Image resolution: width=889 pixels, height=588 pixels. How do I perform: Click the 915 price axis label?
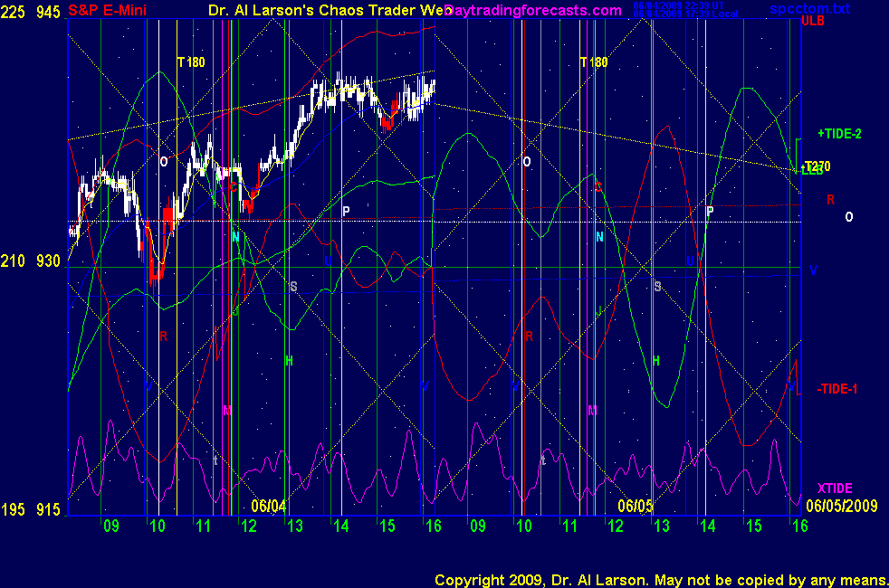(x=48, y=510)
